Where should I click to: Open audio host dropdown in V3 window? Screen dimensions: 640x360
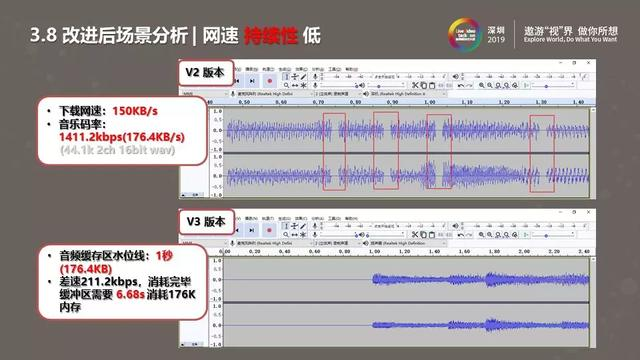[x=204, y=243]
